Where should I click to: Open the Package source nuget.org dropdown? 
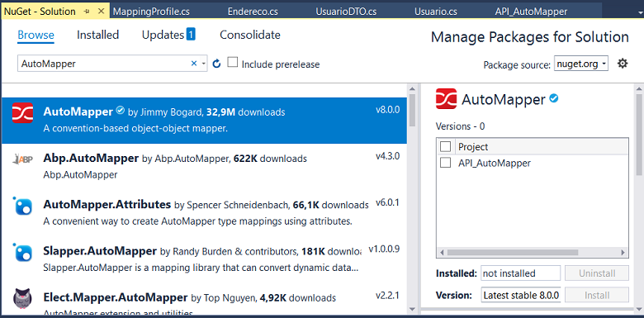pos(581,64)
